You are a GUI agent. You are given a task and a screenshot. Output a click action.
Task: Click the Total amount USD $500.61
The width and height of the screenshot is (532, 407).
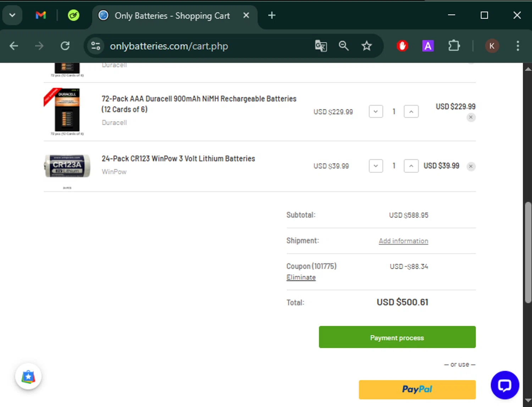pyautogui.click(x=403, y=302)
